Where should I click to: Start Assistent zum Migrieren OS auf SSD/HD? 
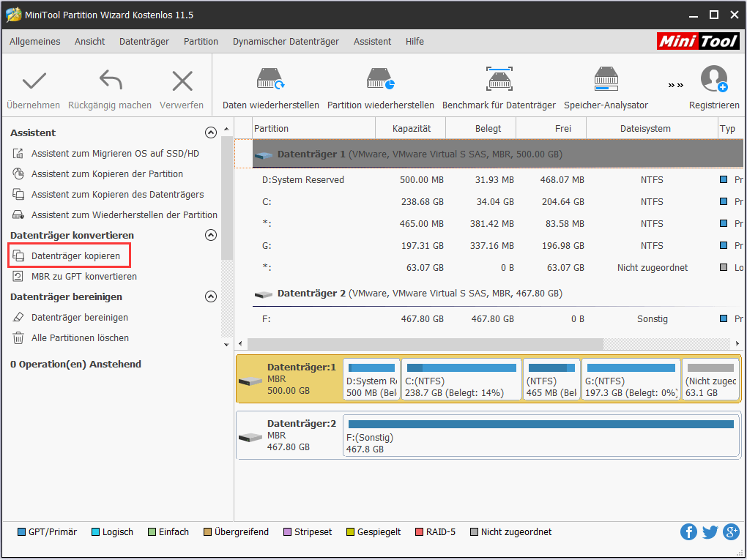pos(115,153)
